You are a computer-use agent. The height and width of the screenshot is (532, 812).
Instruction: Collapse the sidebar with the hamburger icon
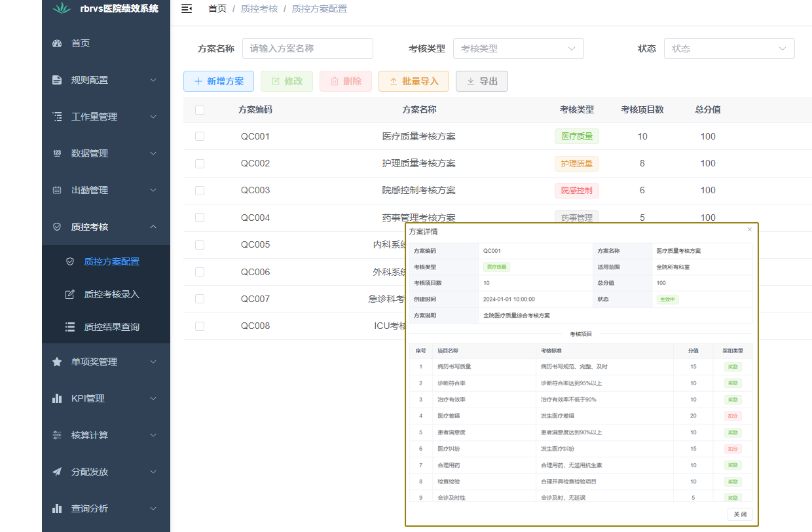pyautogui.click(x=187, y=9)
